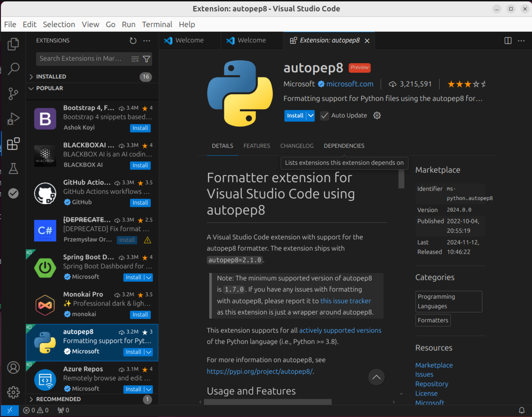Open the Explorer view in activity bar
Screen dimensions: 532x417
(x=13, y=44)
